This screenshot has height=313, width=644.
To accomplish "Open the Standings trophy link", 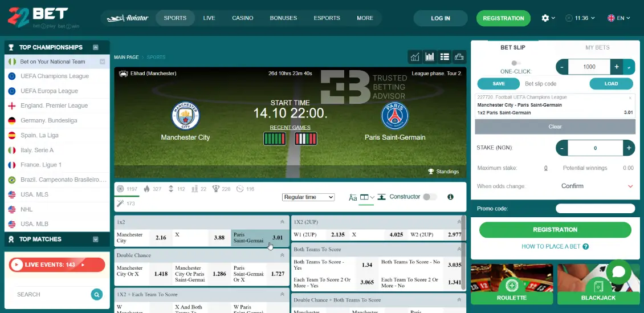I will (x=443, y=171).
